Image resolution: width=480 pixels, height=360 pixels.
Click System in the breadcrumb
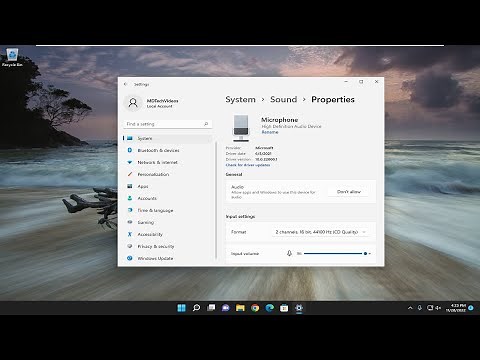point(240,99)
